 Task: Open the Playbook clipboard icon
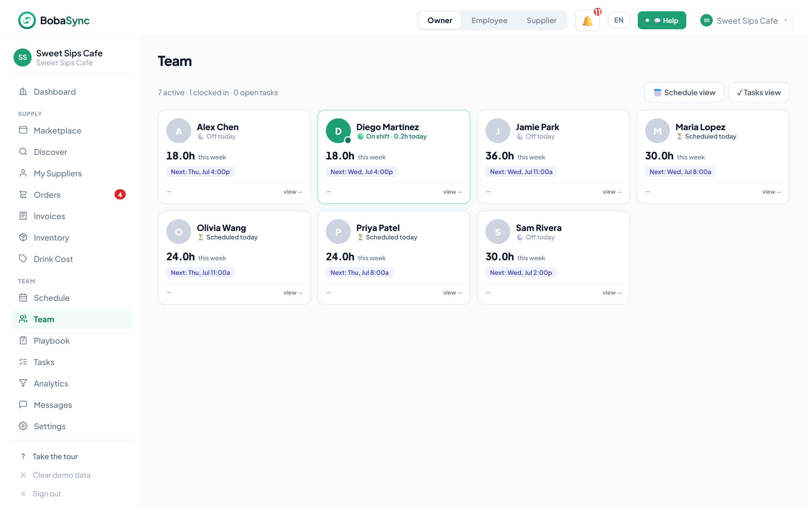(x=23, y=341)
